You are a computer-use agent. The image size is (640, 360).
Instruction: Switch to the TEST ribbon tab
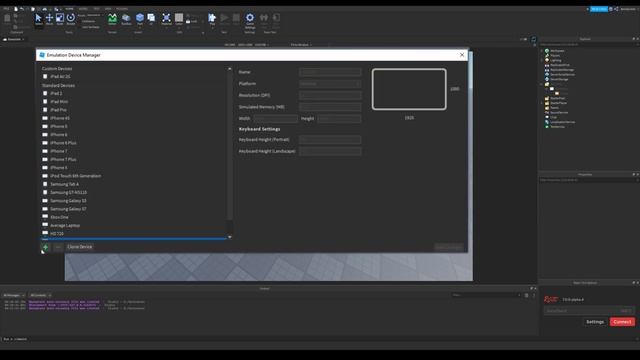point(96,9)
